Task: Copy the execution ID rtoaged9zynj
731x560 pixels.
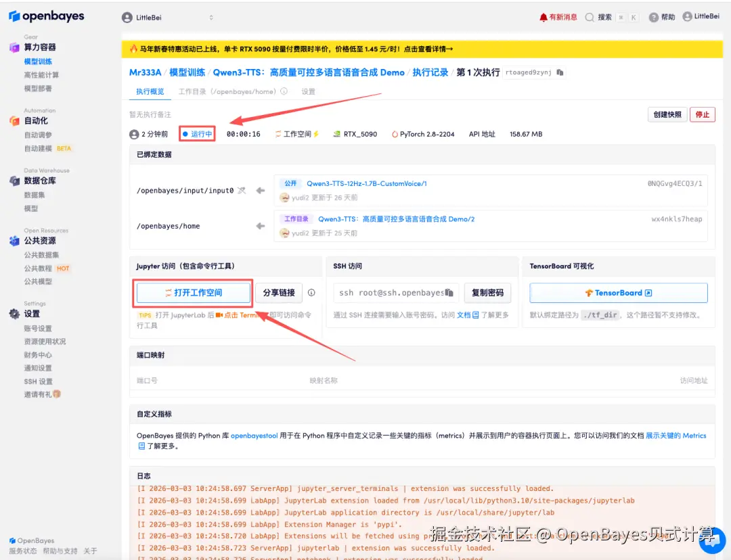Action: [560, 72]
